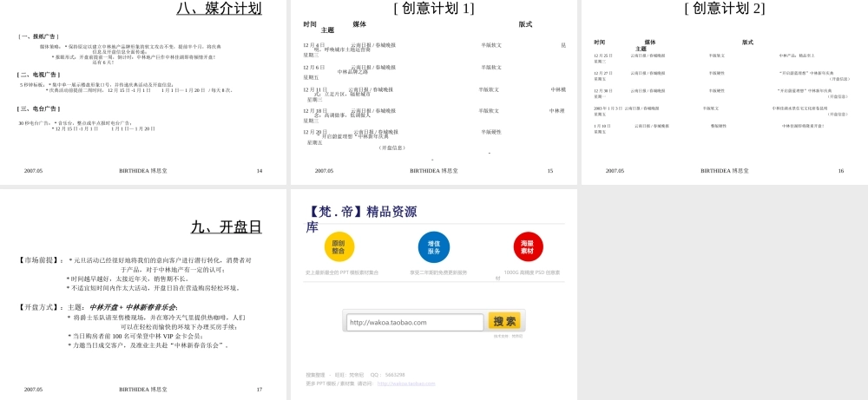The height and width of the screenshot is (400, 868).
Task: Select the 八、媒介计划 slide title
Action: click(x=220, y=9)
